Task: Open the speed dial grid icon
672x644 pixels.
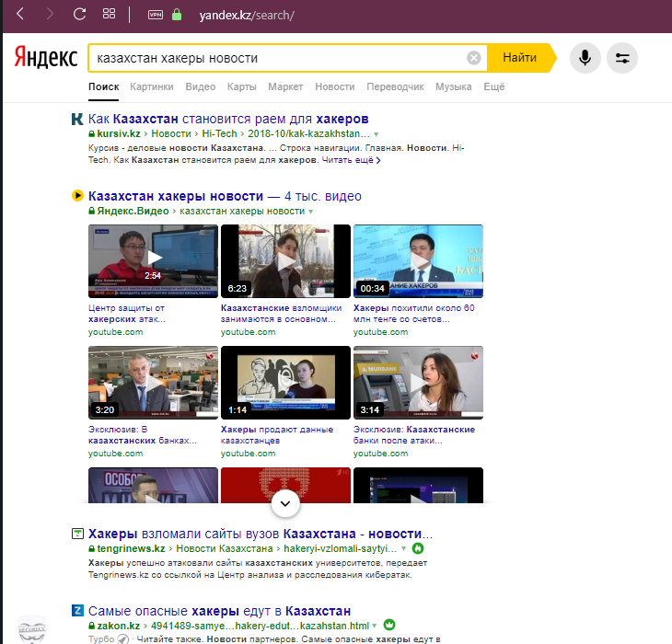Action: tap(109, 14)
